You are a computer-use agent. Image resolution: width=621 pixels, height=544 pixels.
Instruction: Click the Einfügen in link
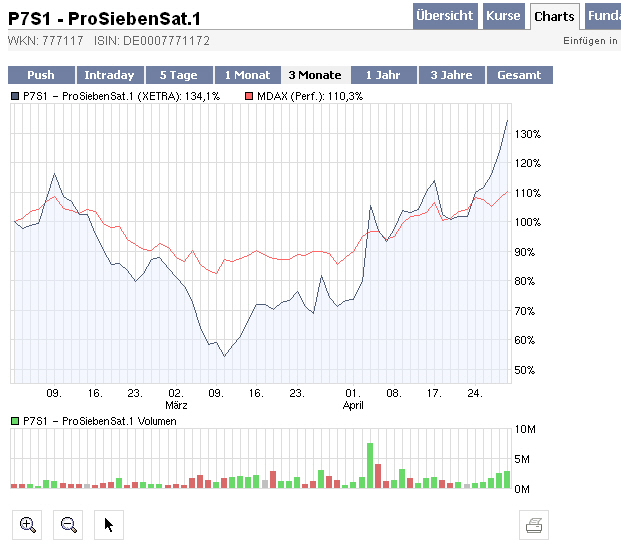[590, 41]
